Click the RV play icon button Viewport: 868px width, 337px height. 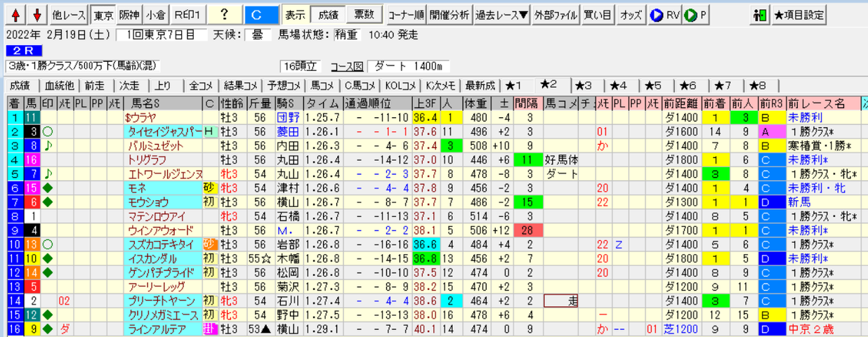[x=664, y=14]
